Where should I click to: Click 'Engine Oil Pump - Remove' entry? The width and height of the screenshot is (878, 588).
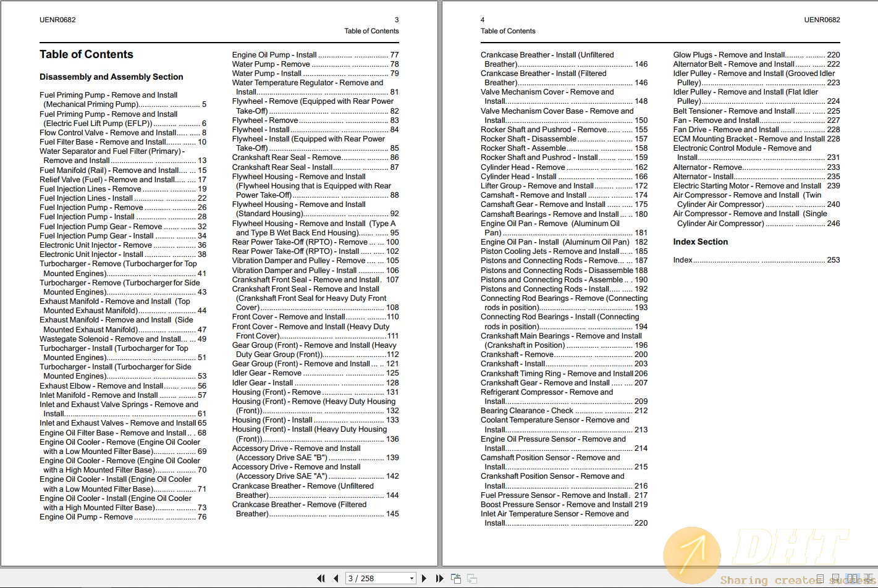click(x=123, y=516)
